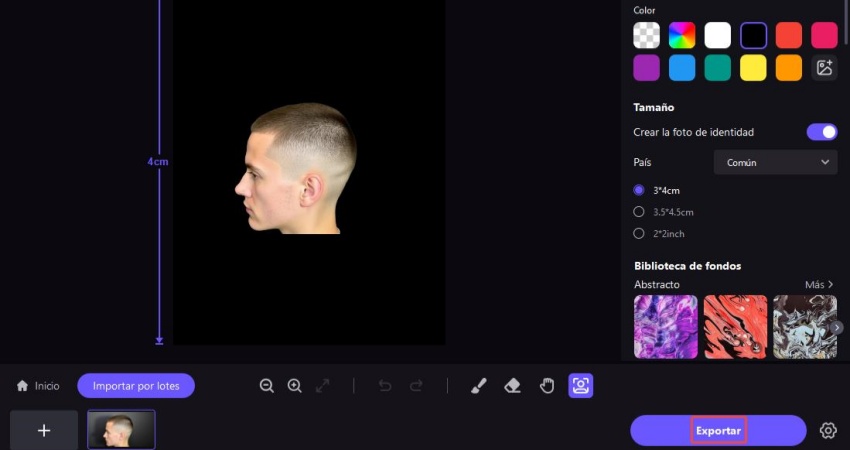850x450 pixels.
Task: Click the zoom out magnifier icon
Action: pos(267,386)
